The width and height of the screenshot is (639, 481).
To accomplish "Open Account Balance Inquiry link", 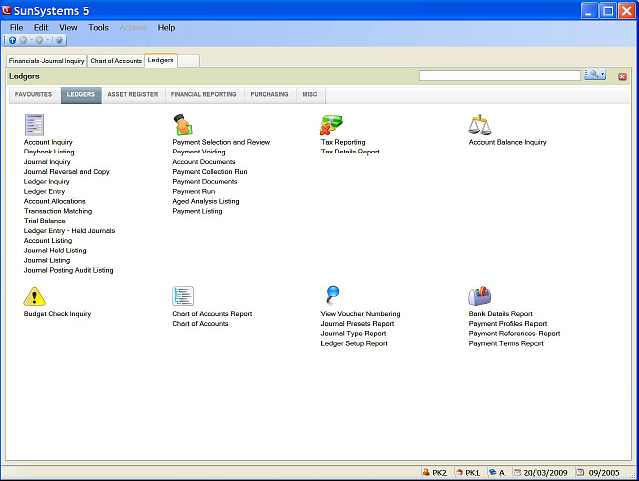I will tap(507, 142).
